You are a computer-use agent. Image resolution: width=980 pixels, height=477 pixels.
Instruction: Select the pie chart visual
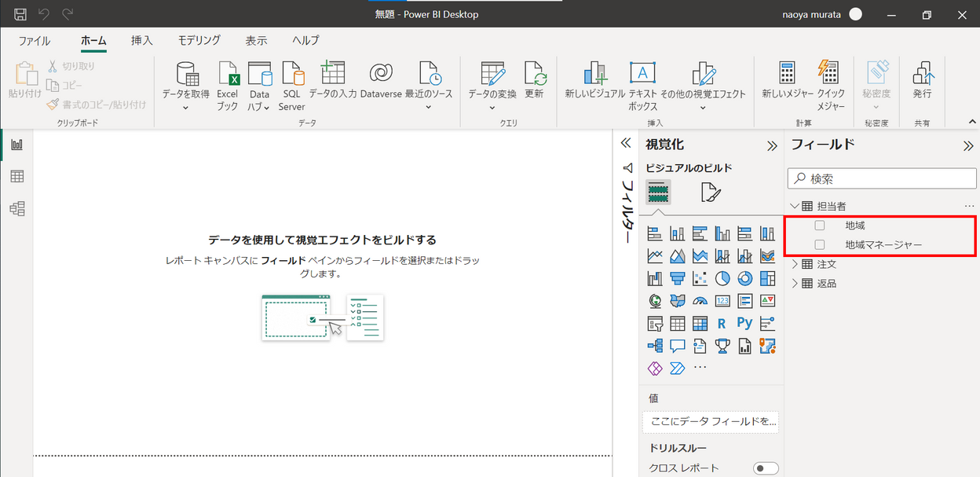722,278
